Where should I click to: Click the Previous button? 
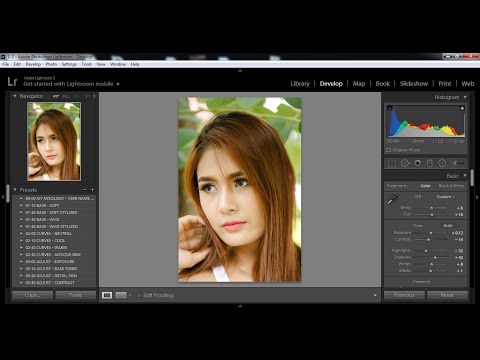[x=404, y=295]
